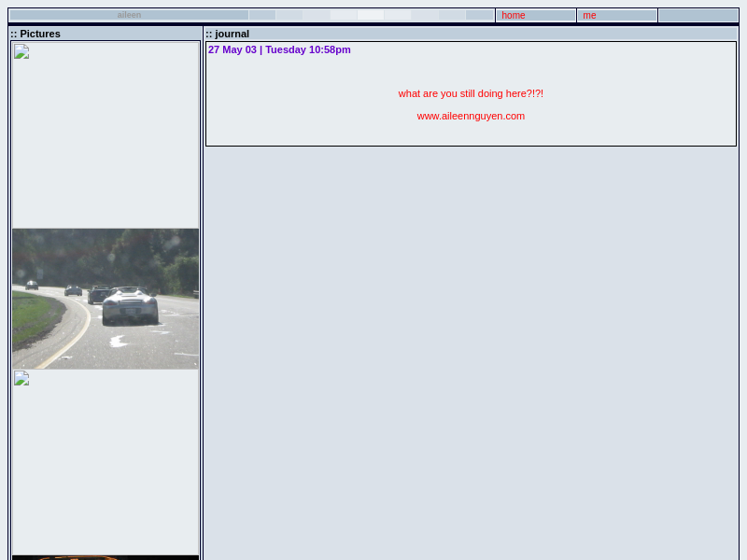Open the white sports car highway photo
The image size is (747, 560).
click(x=106, y=299)
